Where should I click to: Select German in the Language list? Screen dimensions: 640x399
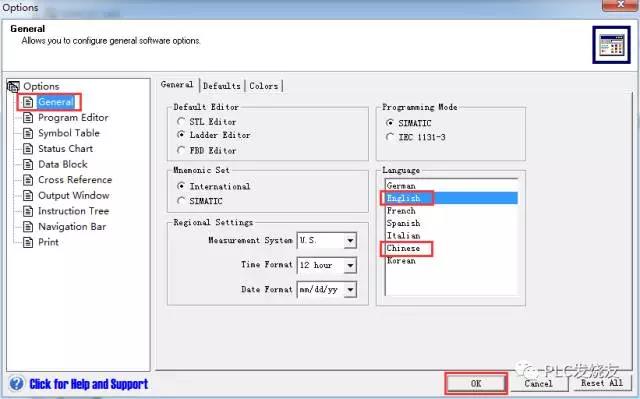tap(451, 186)
